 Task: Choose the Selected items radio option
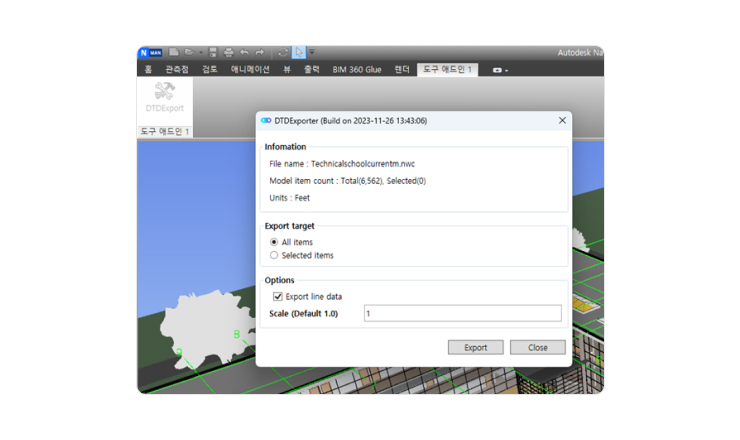[x=274, y=255]
